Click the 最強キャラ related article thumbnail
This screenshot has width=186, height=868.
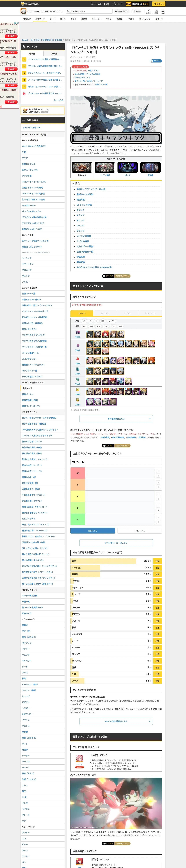(82, 168)
